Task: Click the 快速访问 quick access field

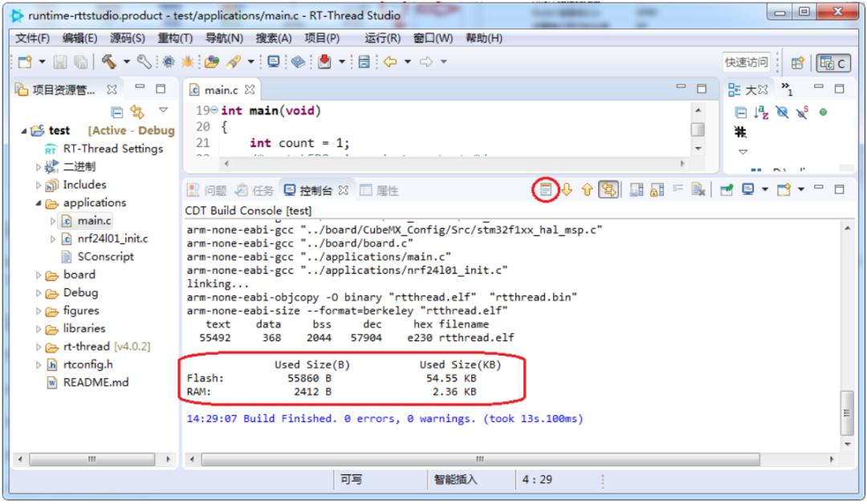Action: point(747,63)
